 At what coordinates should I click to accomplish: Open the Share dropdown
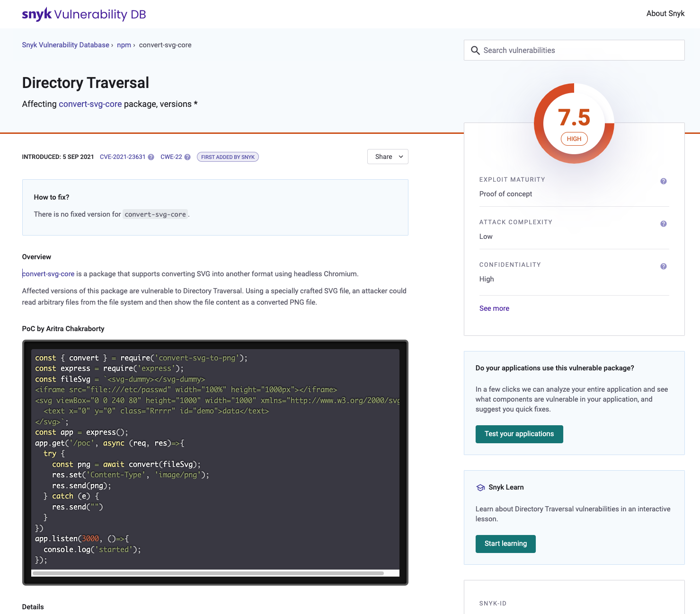[388, 157]
